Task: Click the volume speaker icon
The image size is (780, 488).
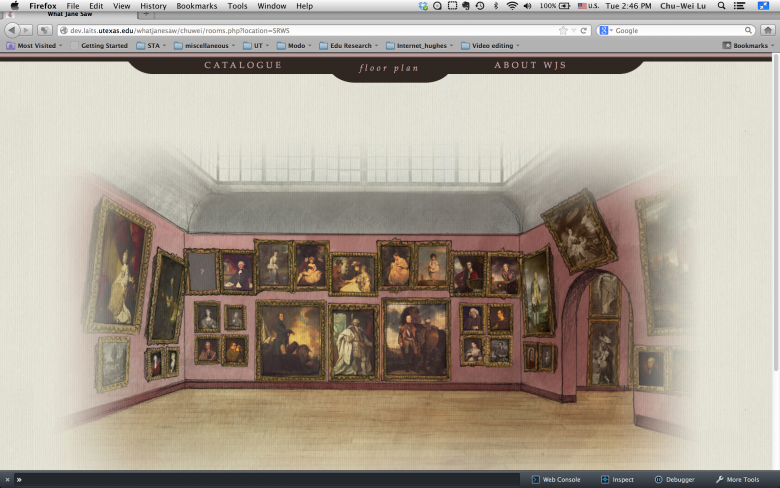Action: tap(528, 6)
